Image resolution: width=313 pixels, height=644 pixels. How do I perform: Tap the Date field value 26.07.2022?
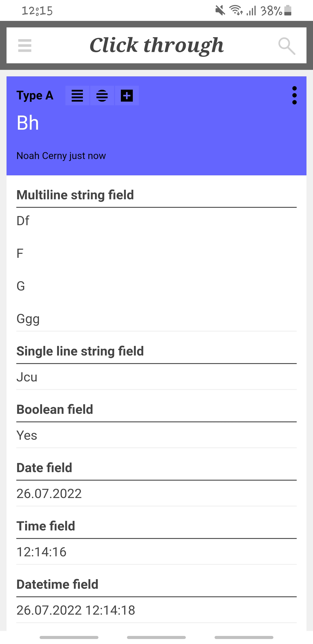point(49,493)
